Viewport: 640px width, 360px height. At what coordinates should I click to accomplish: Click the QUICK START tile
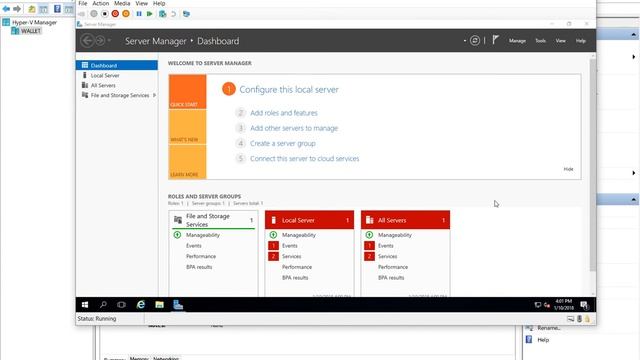187,92
